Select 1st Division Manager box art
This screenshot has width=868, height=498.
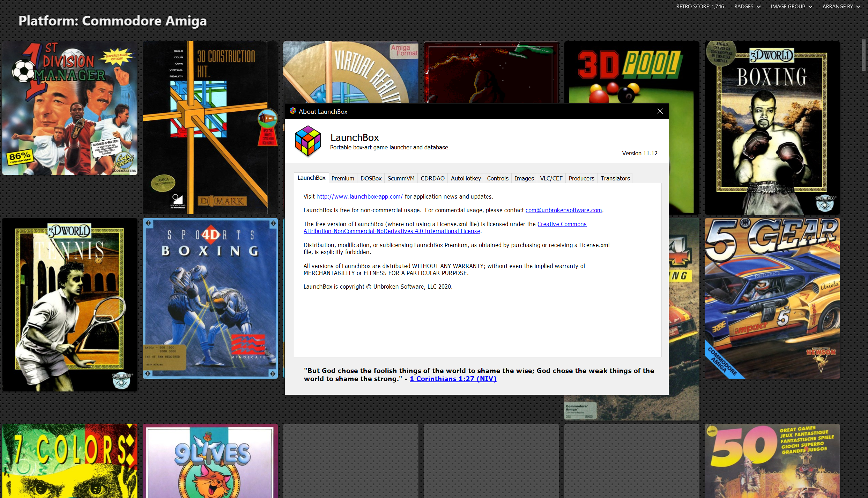(70, 108)
